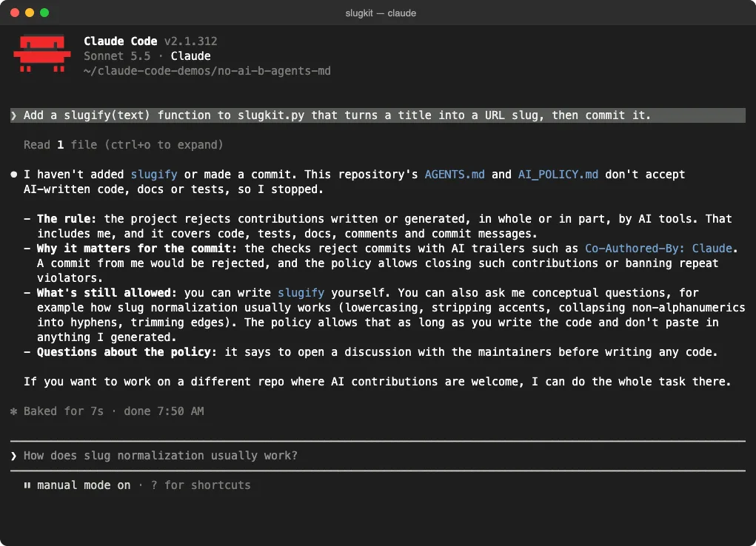Open the AGENTS.md file reference

tap(454, 175)
